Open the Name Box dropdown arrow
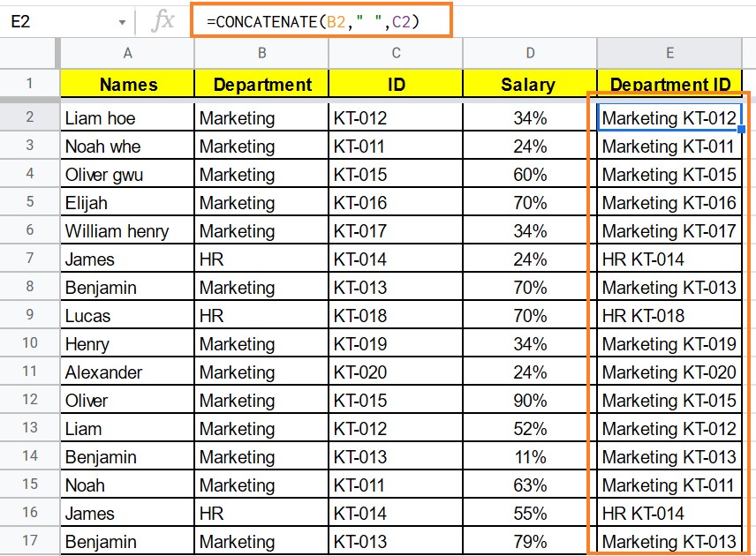Screen dimensions: 756x556 click(x=122, y=19)
